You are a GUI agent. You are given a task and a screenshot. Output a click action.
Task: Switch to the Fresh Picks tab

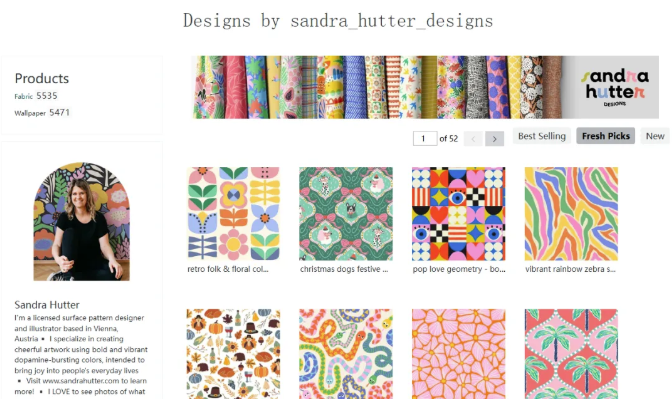coord(606,136)
